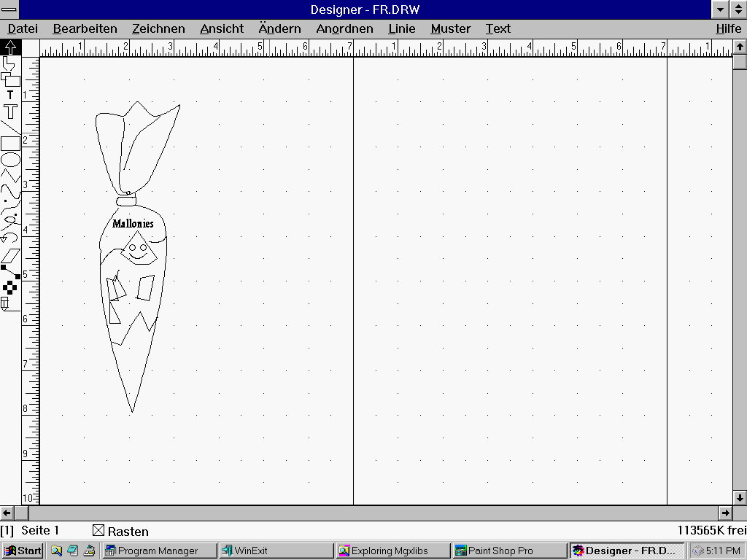The height and width of the screenshot is (560, 747).
Task: Click the Mallonies text in the drawing
Action: click(x=133, y=223)
